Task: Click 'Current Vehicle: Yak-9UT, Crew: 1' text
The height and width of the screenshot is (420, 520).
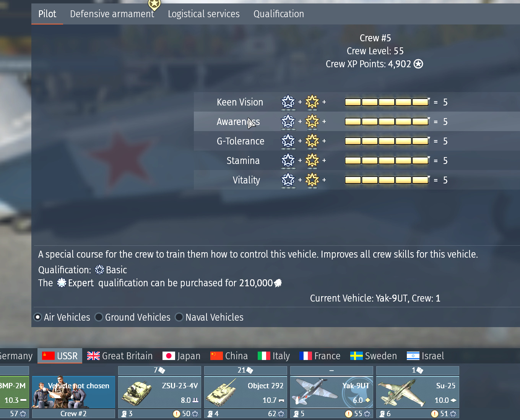Action: (375, 298)
